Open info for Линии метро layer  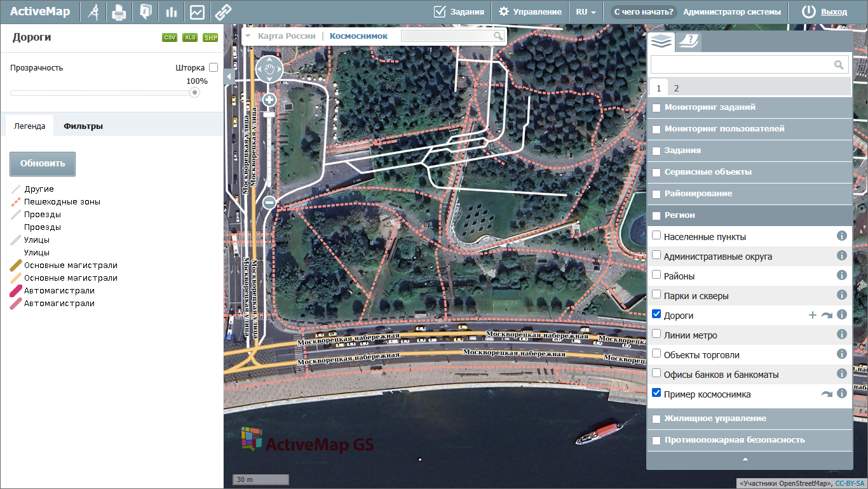tap(842, 334)
